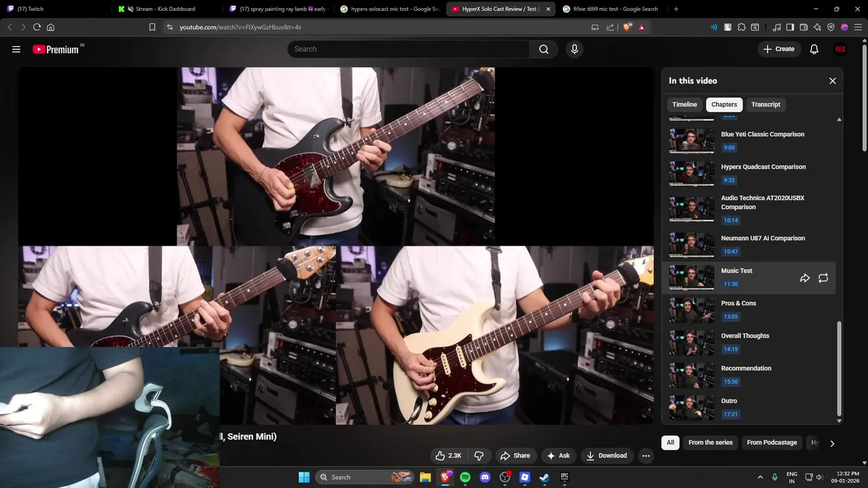Open Spotify from the taskbar
This screenshot has height=488, width=868.
(465, 477)
